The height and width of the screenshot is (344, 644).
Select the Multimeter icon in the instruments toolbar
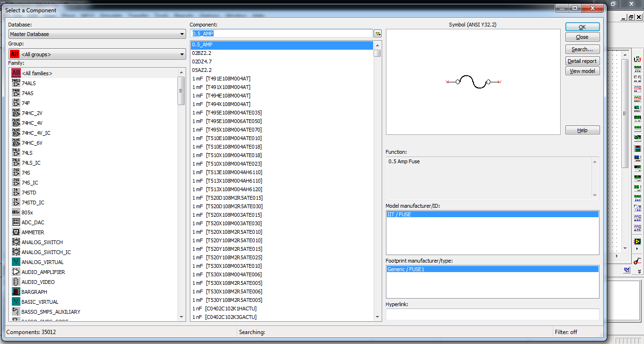(637, 59)
